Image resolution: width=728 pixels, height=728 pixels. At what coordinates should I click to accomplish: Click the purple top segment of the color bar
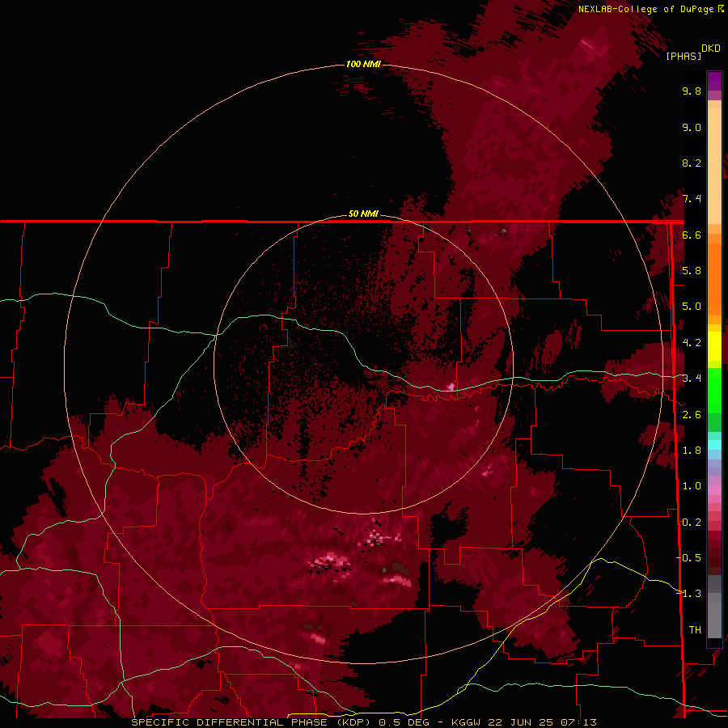(x=714, y=81)
